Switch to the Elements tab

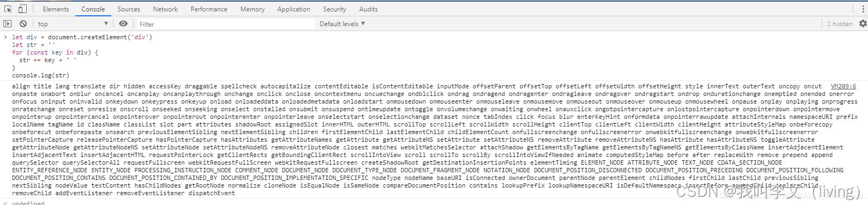pos(56,9)
